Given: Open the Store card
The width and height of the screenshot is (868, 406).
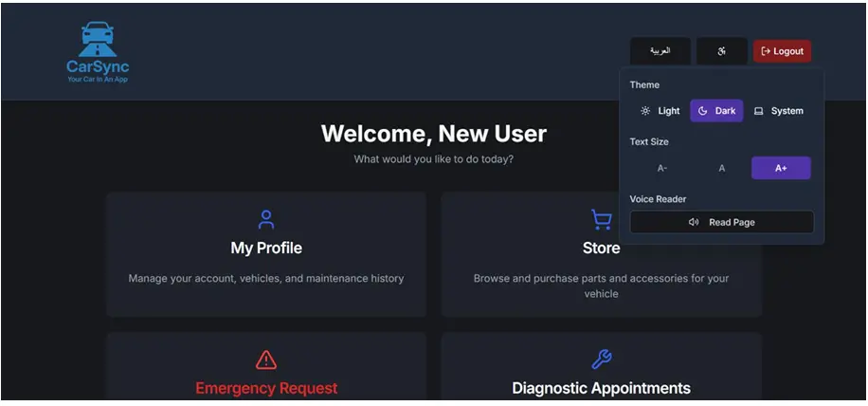Looking at the screenshot, I should coord(601,254).
